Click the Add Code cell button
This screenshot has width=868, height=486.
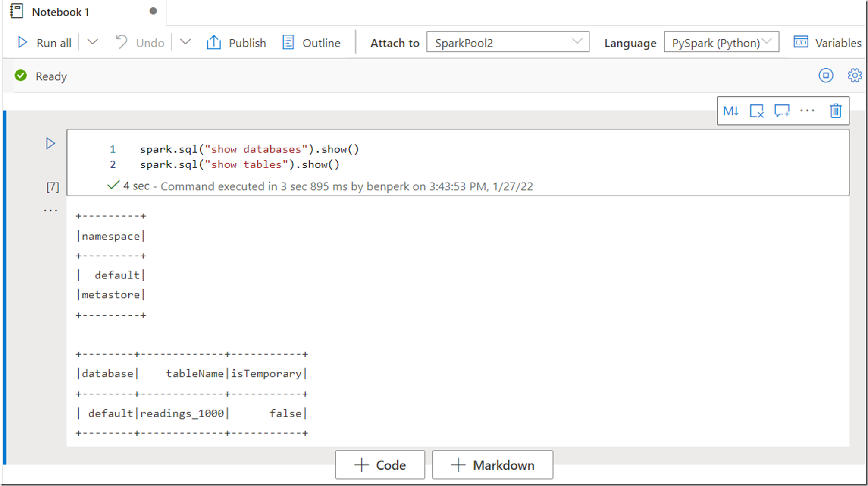[380, 465]
